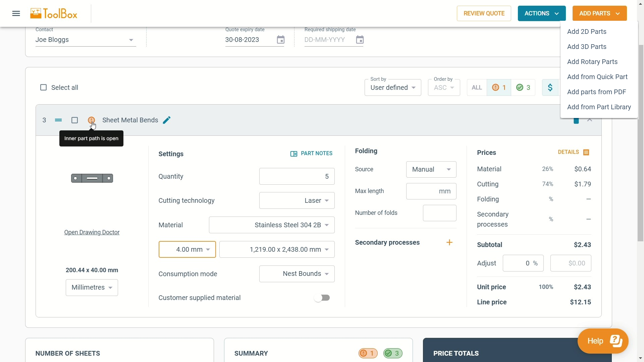Open the Help chat widget
Viewport: 644px width, 362px height.
click(603, 341)
